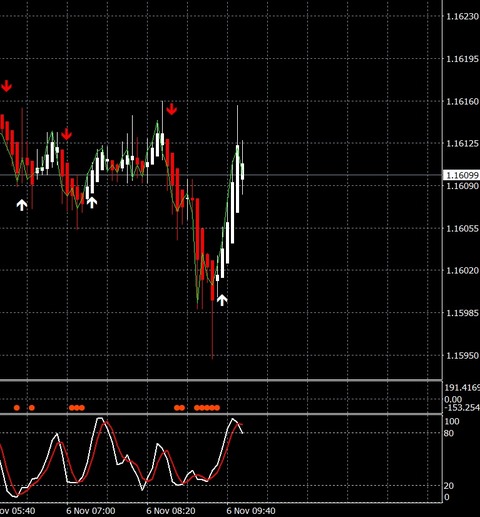
Task: Select the pair of orange dots near 08:20
Action: [x=179, y=407]
